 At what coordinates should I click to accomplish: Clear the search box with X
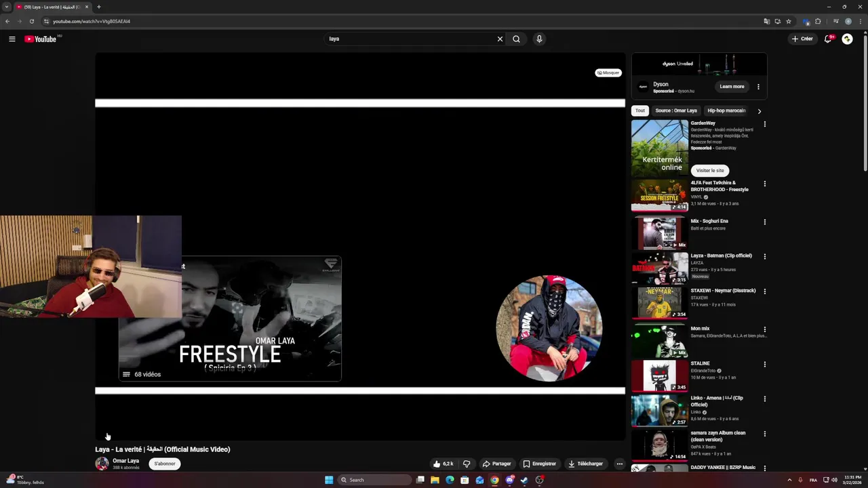click(x=500, y=39)
